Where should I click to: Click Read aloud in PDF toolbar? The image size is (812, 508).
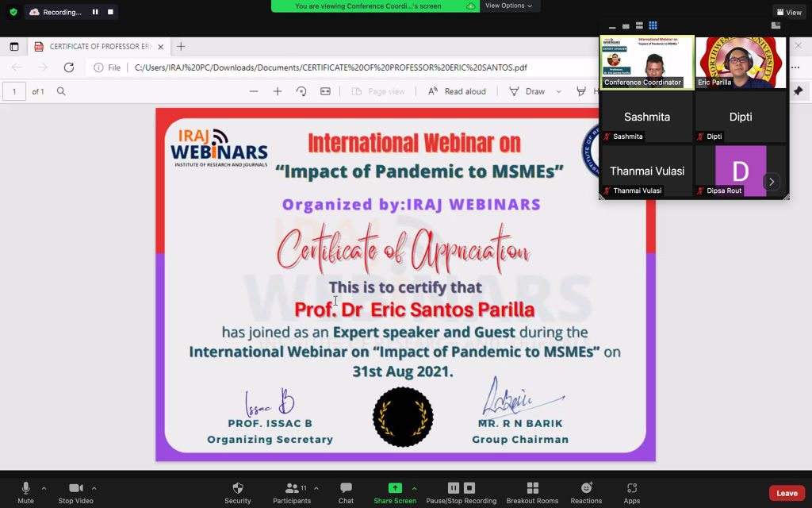pos(458,91)
